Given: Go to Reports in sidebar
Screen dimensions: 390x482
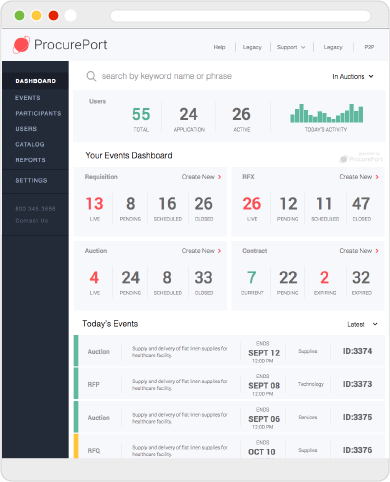Looking at the screenshot, I should [x=30, y=160].
